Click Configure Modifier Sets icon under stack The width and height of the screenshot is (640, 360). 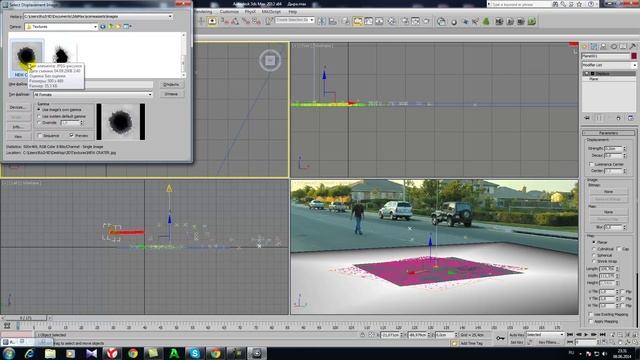[x=630, y=118]
